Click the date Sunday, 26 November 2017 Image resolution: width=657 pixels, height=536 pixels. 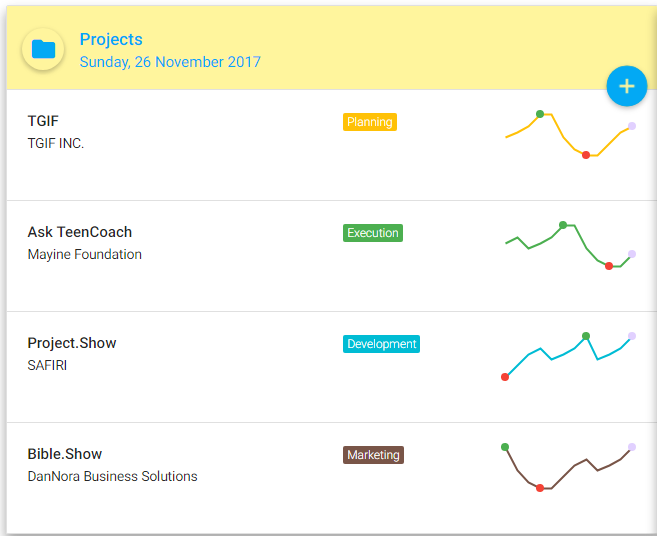170,62
